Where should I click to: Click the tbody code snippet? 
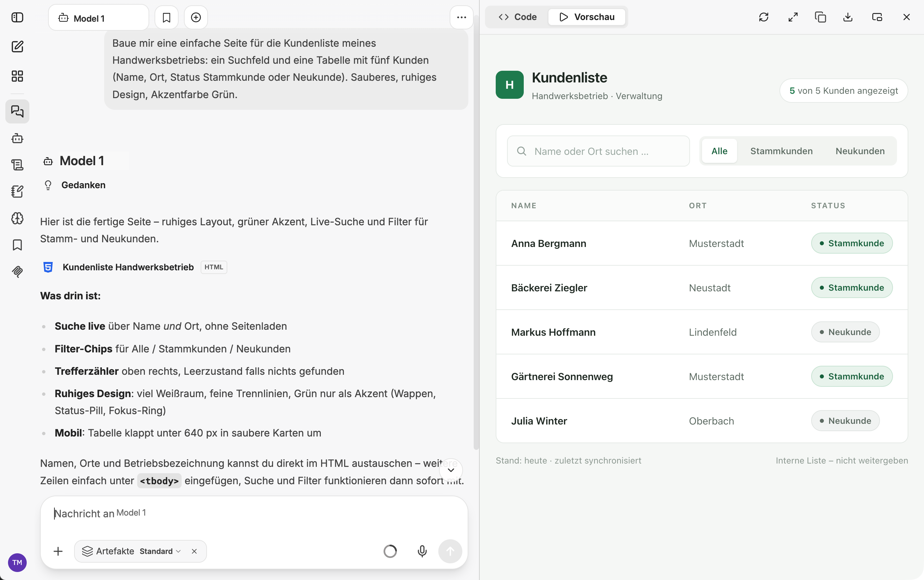pyautogui.click(x=159, y=481)
